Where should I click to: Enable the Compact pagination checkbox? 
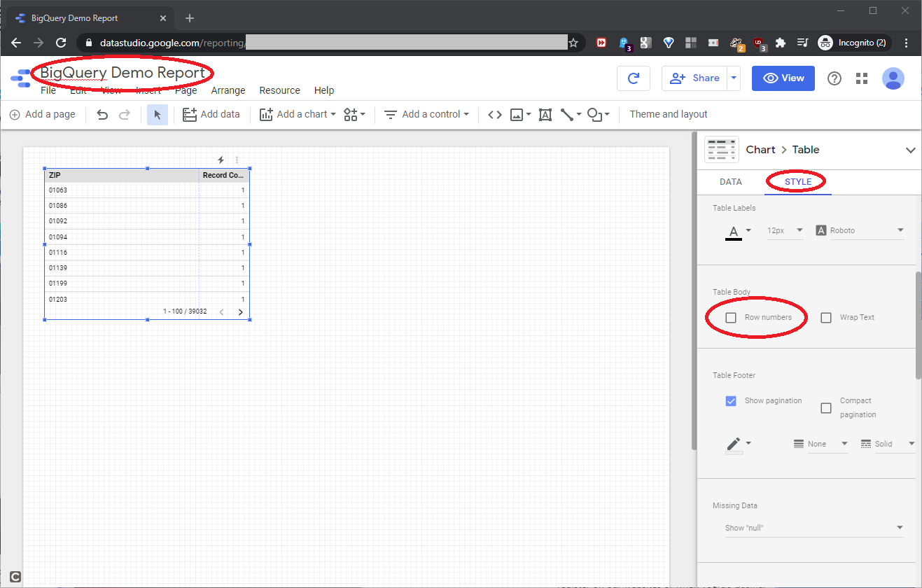(x=826, y=408)
